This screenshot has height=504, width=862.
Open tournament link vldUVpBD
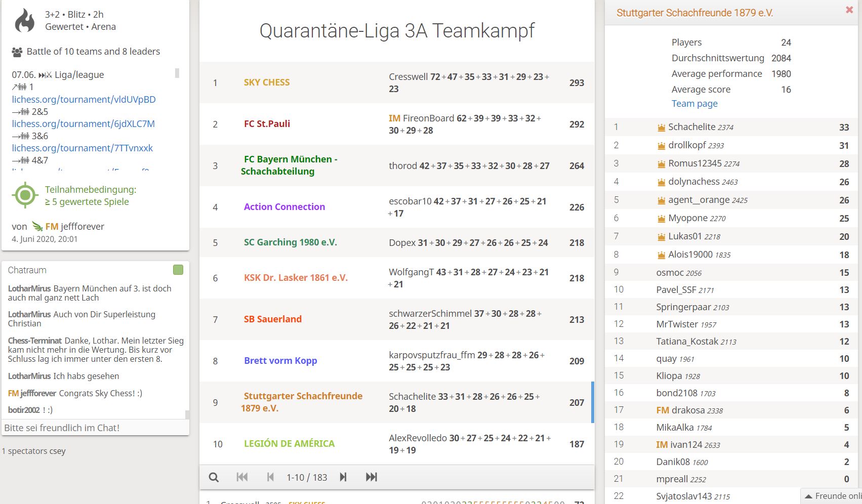(x=84, y=100)
